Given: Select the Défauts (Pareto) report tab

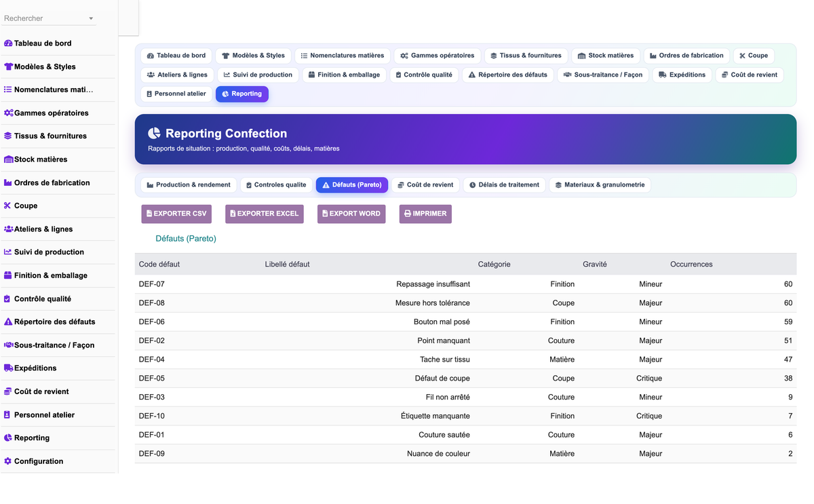Looking at the screenshot, I should [x=352, y=185].
